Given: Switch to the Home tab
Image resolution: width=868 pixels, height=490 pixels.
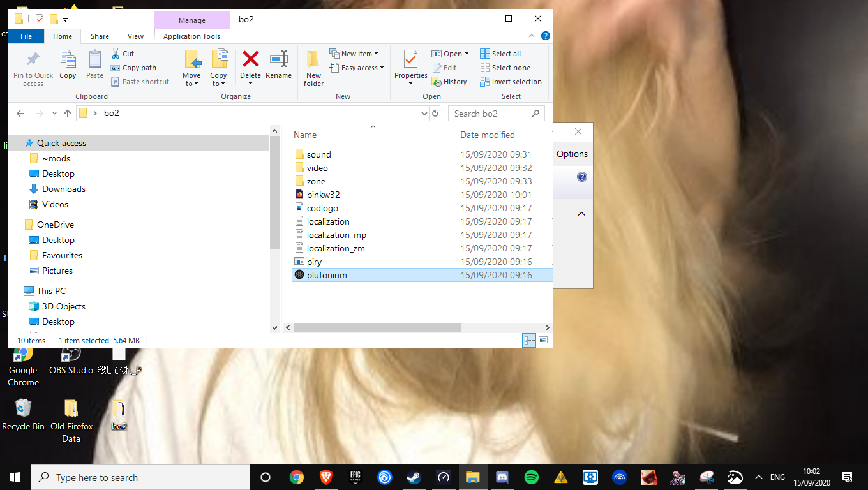Looking at the screenshot, I should pos(63,36).
